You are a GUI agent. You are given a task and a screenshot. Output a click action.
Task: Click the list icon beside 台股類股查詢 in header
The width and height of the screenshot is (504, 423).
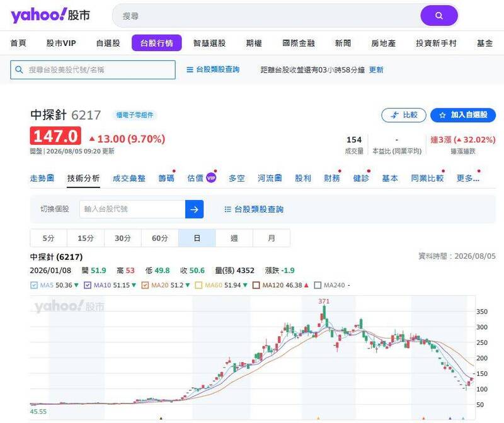tap(190, 69)
